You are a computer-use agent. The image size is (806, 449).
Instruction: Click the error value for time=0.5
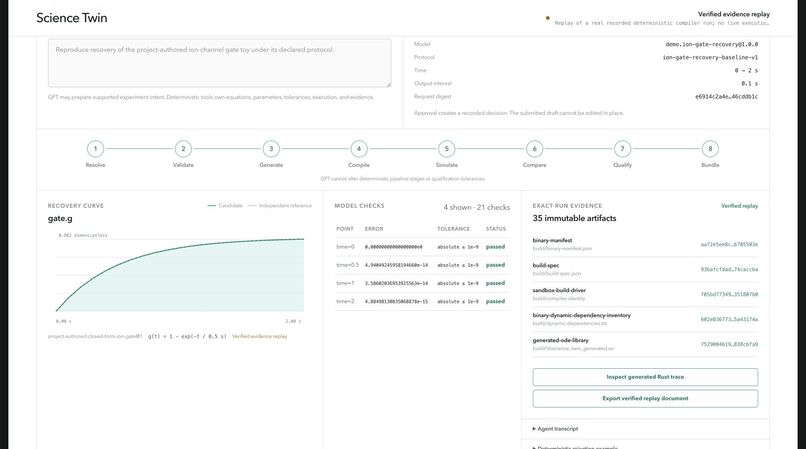point(396,265)
